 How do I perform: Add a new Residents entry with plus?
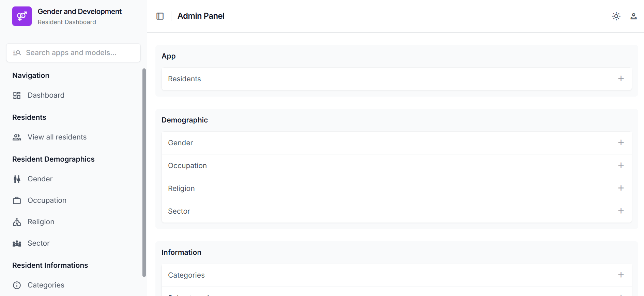tap(621, 79)
